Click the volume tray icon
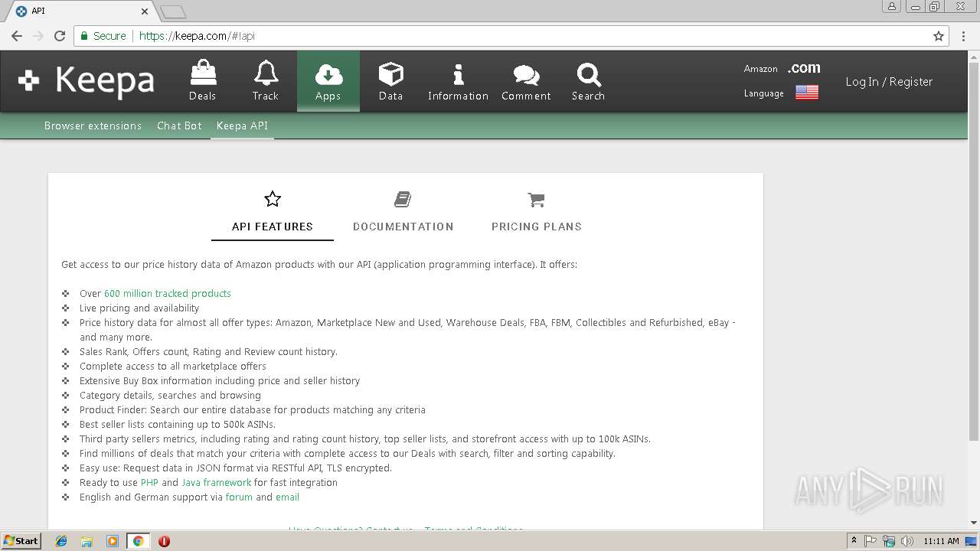Screen dimensions: 980x551 pos(906,541)
